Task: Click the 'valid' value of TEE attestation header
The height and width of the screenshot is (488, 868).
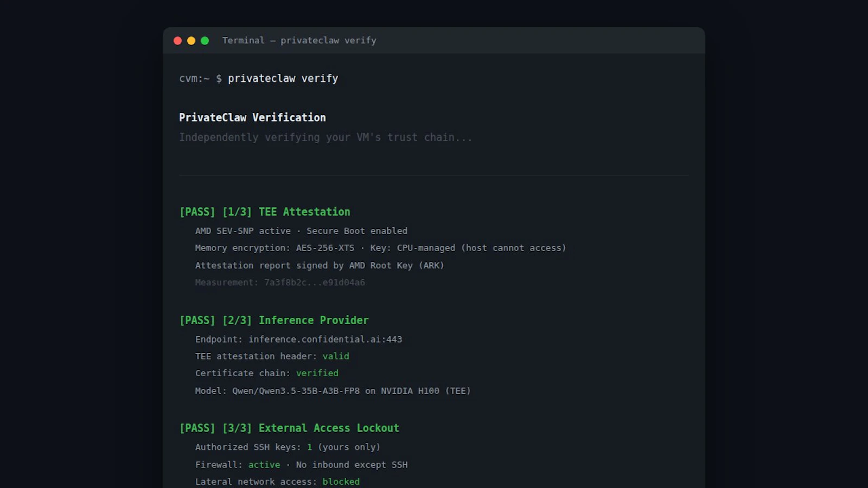Action: [x=336, y=356]
